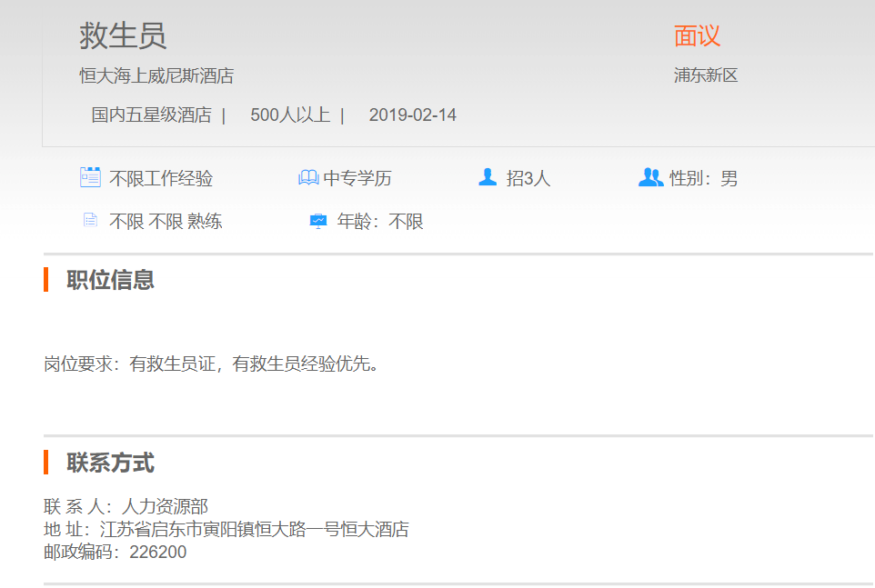Click the 联系方式 section heading

tap(110, 463)
